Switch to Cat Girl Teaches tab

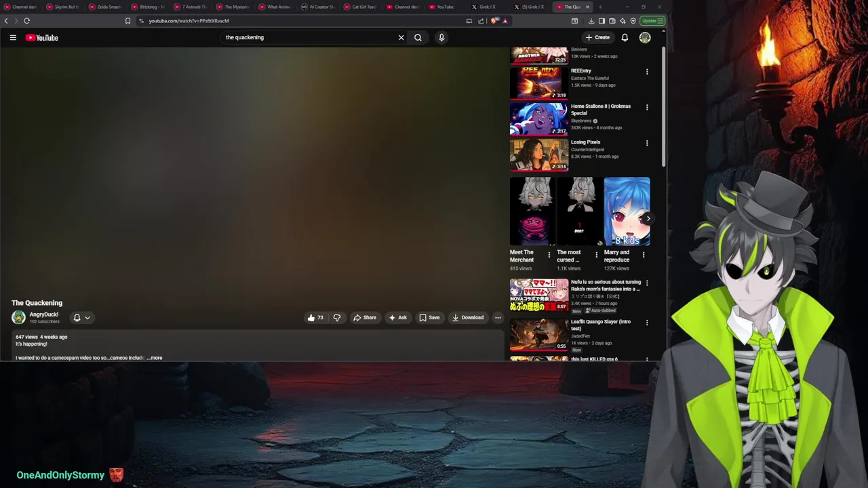360,7
